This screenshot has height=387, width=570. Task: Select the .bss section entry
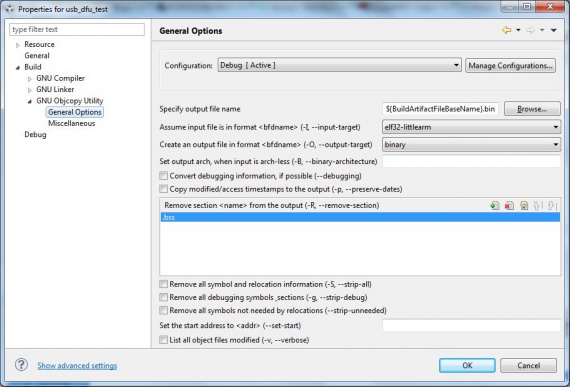pos(360,217)
